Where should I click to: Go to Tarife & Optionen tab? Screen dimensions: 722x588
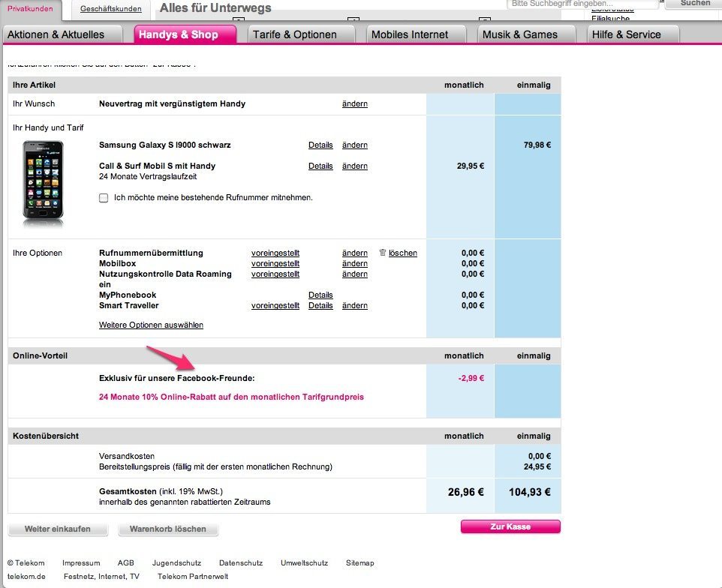click(301, 34)
